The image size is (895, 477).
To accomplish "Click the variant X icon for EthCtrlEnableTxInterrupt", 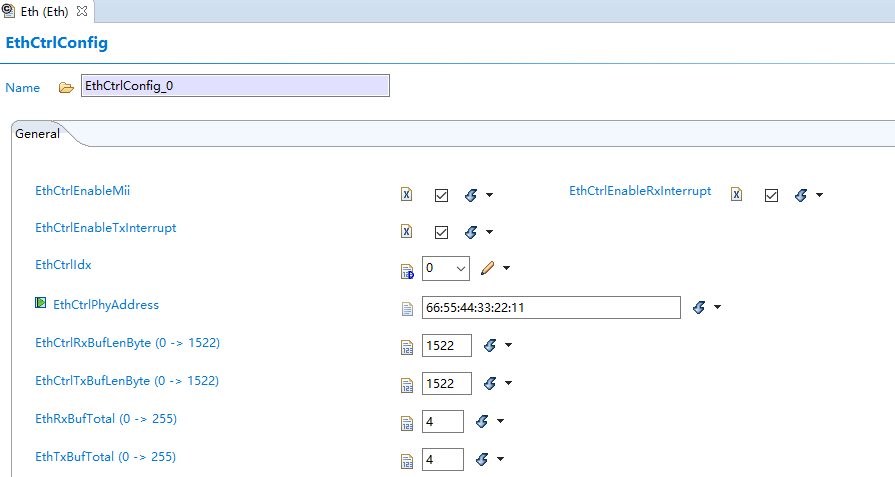I will pos(407,232).
